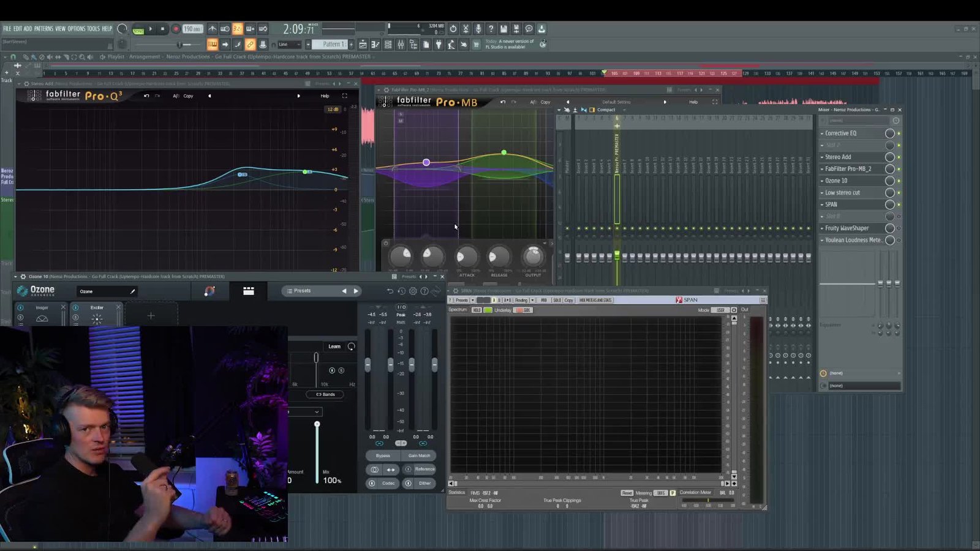Open the Channel rack view icon
The height and width of the screenshot is (551, 980).
click(x=388, y=44)
